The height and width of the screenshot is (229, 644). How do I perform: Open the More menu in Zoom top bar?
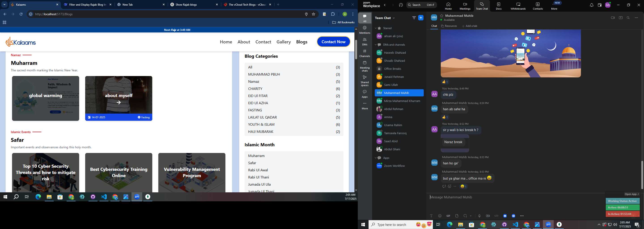point(554,6)
